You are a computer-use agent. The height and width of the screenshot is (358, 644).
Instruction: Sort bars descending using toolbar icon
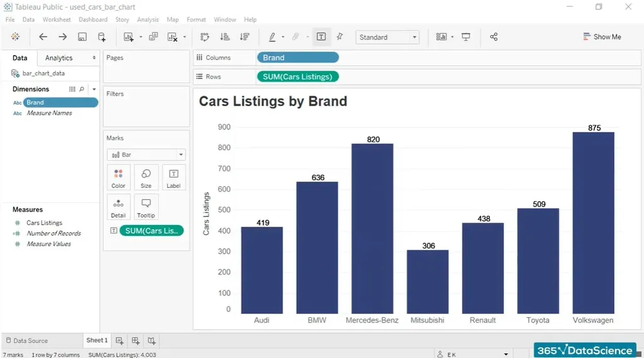coord(245,37)
